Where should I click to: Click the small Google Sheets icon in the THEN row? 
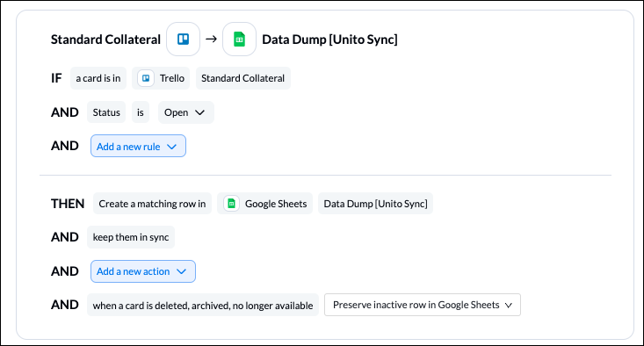click(x=232, y=204)
